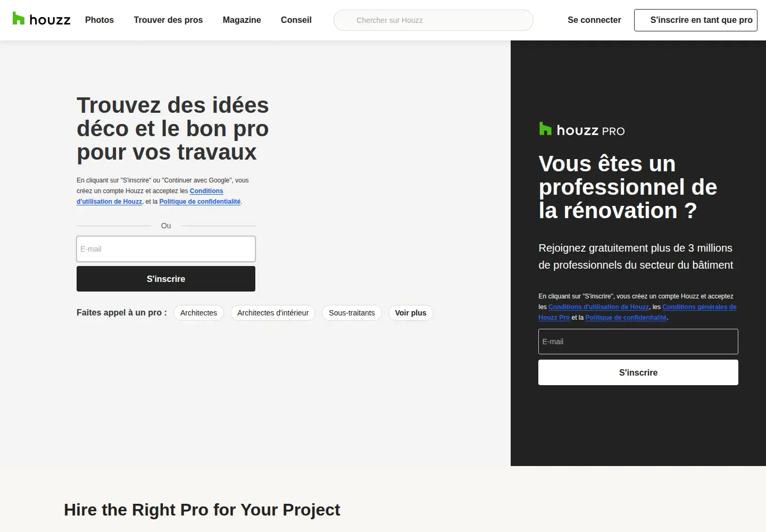This screenshot has height=532, width=766.
Task: Open the Magazine menu
Action: point(242,20)
